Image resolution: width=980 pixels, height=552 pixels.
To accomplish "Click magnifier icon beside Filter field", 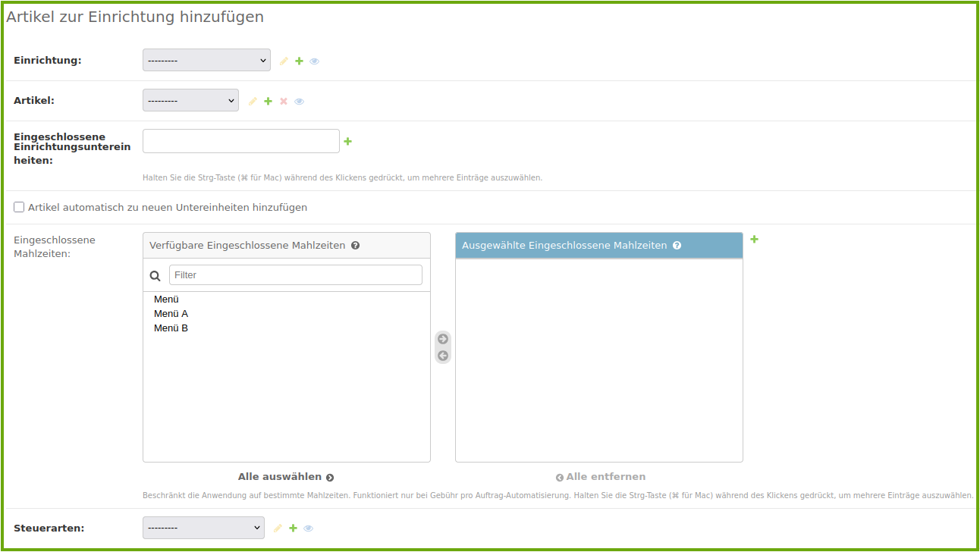I will tap(155, 276).
